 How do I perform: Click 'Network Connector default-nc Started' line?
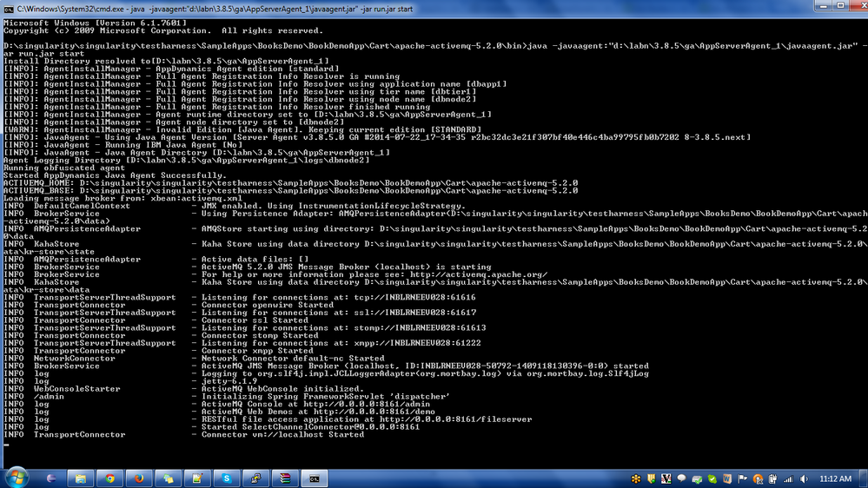195,359
